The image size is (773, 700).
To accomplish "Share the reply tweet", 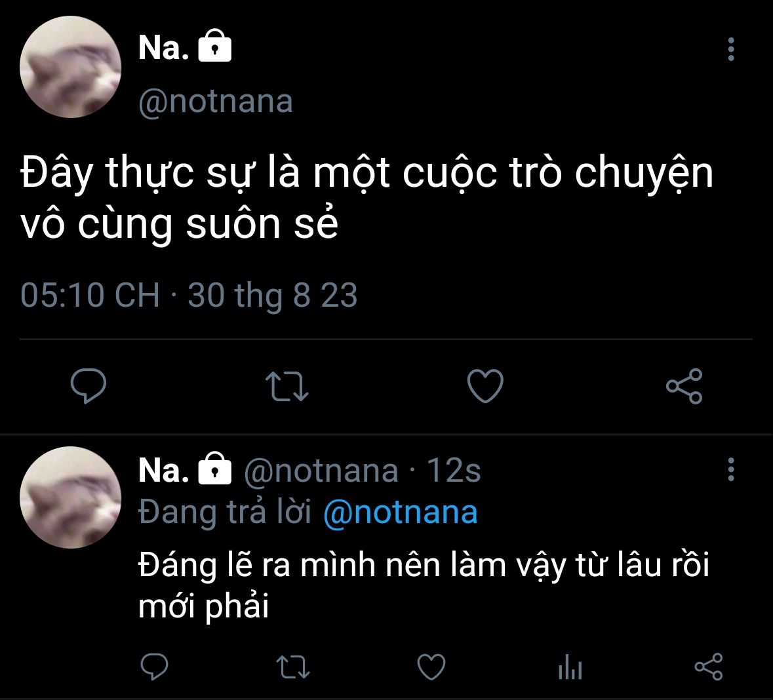I will (x=708, y=667).
